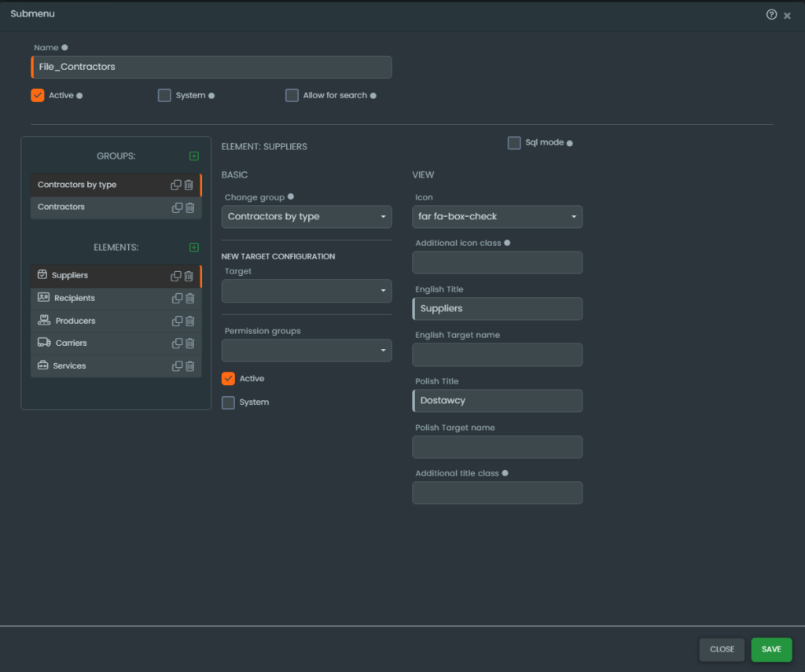
Task: Select the Contractors group
Action: click(61, 207)
